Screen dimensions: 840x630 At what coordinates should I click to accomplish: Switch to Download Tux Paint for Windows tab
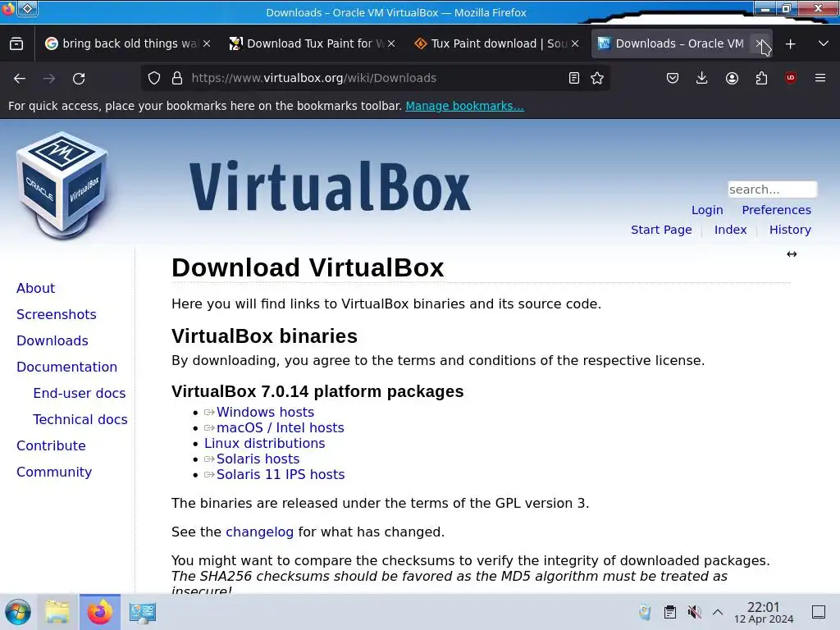[313, 44]
